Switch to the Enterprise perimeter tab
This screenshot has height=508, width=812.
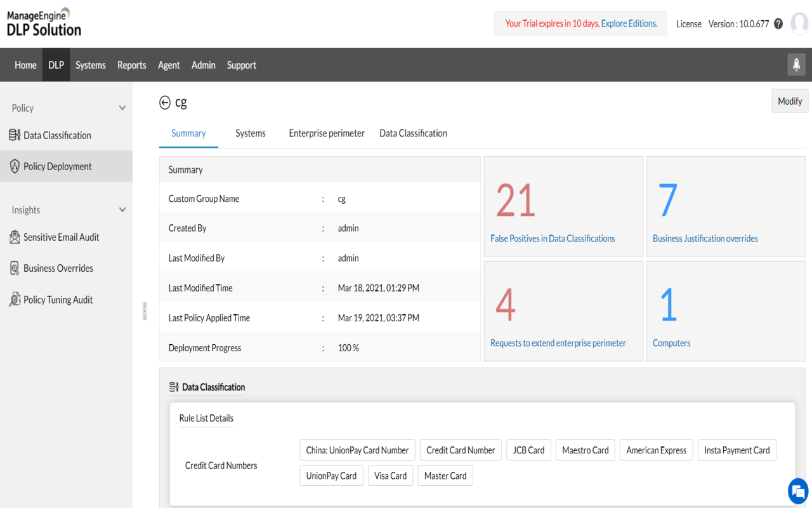(x=327, y=133)
